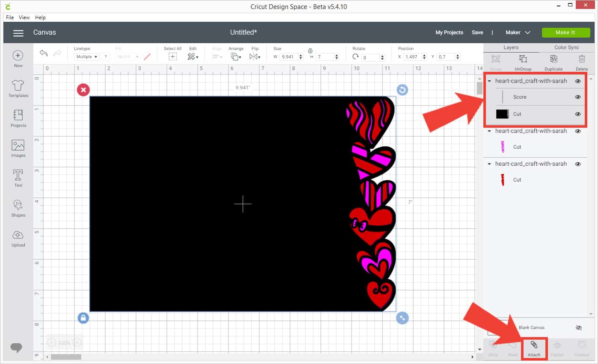Open the Linetype Multiple dropdown
The image size is (598, 364).
[x=87, y=56]
